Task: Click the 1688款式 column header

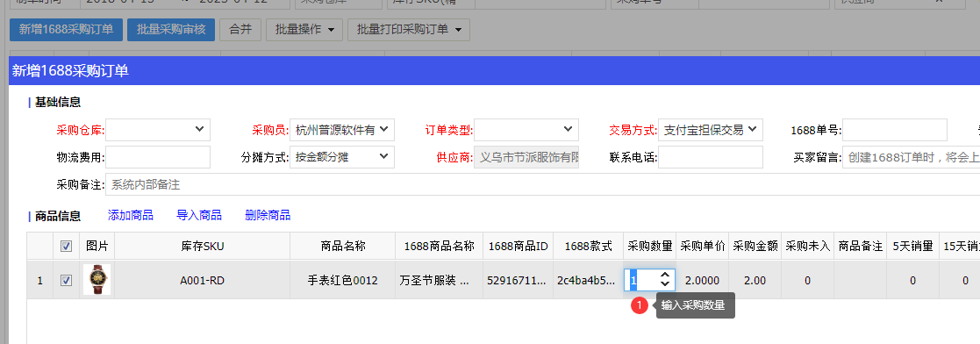Action: point(588,247)
